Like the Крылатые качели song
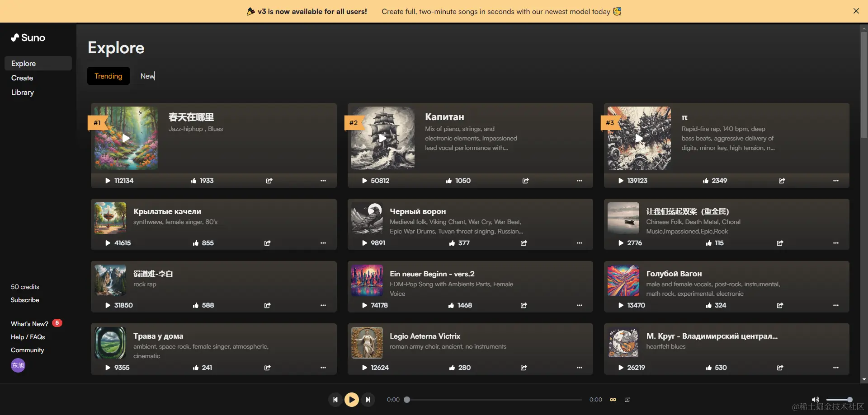Viewport: 868px width, 415px height. (x=196, y=243)
